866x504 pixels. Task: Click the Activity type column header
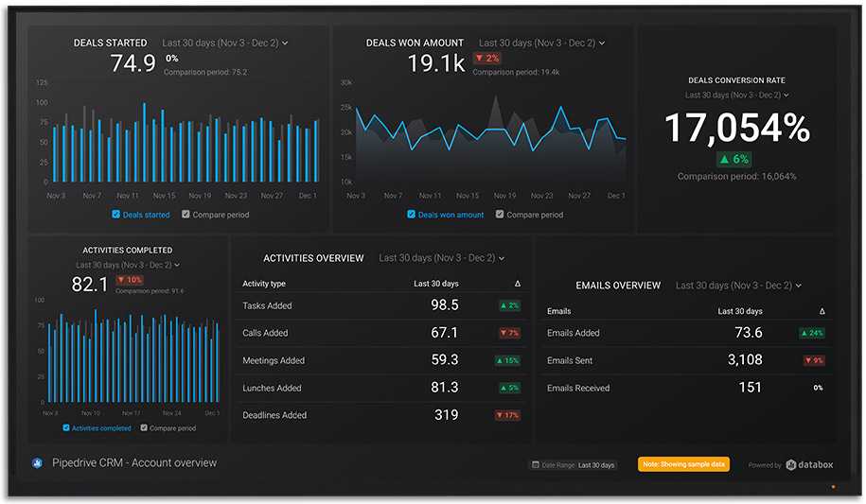pyautogui.click(x=264, y=284)
